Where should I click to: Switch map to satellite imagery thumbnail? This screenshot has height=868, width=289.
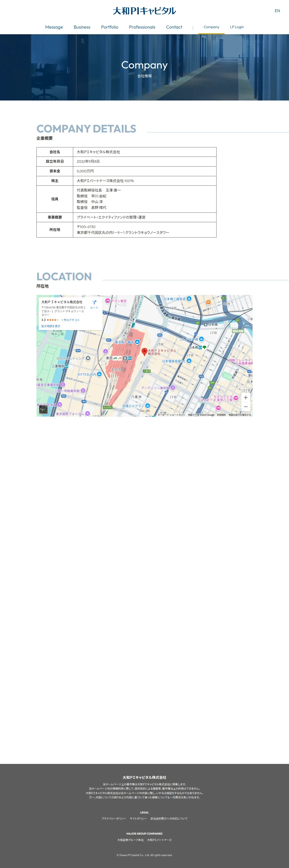tap(43, 409)
